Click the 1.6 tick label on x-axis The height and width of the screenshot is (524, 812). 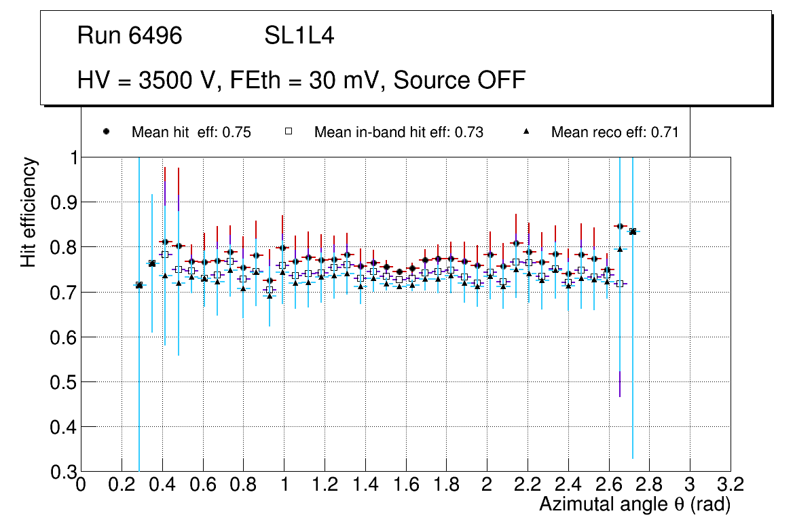click(x=405, y=485)
